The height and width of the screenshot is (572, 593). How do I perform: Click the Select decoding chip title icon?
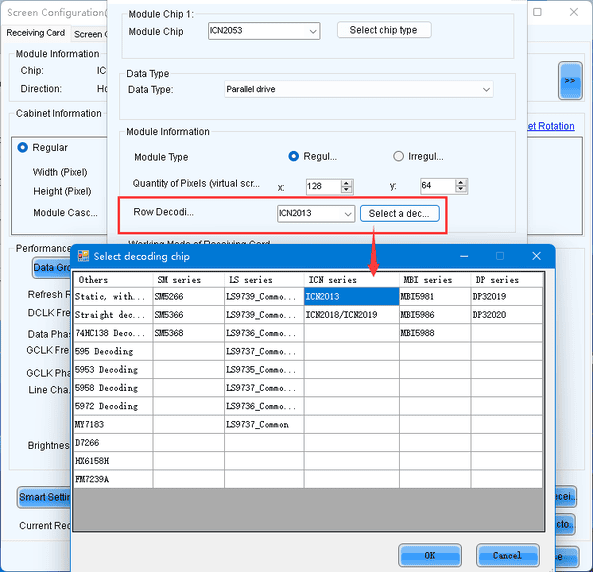(83, 256)
